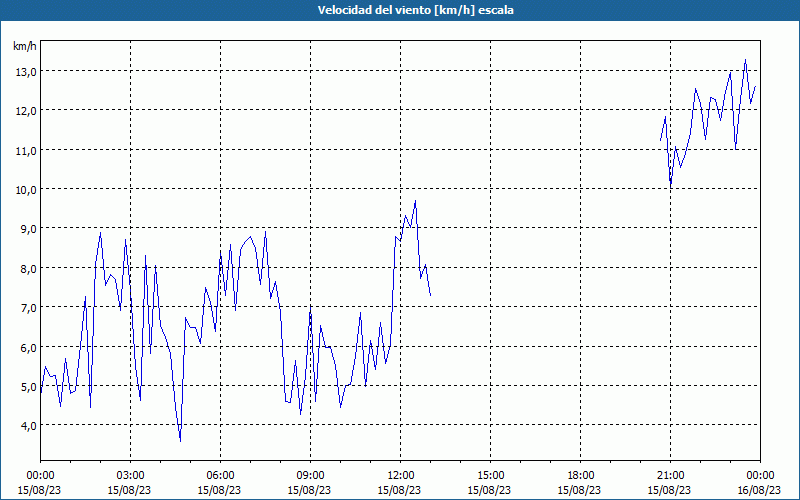This screenshot has width=800, height=500.
Task: Select the 5,0 y-axis label
Action: coord(28,387)
